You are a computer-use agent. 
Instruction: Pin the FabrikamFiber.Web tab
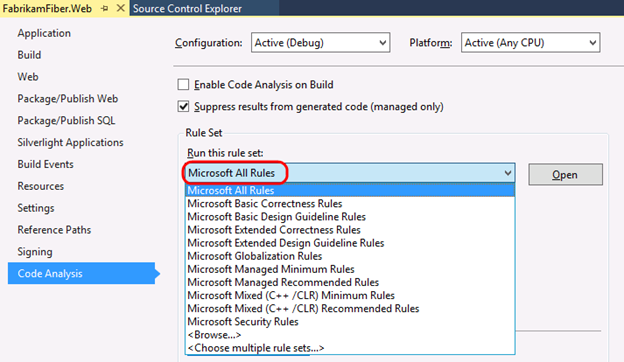coord(105,8)
